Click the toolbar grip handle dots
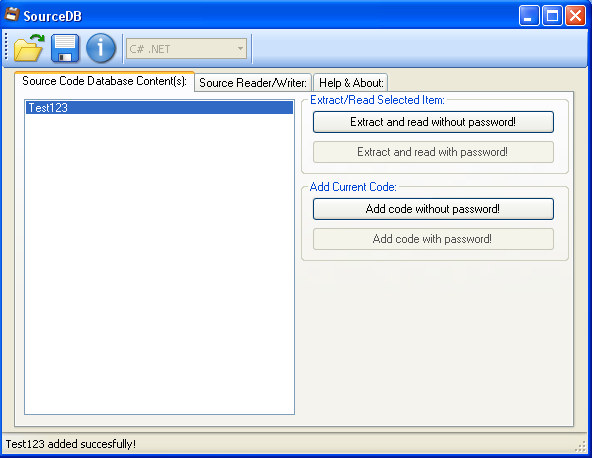The image size is (592, 458). tap(6, 47)
